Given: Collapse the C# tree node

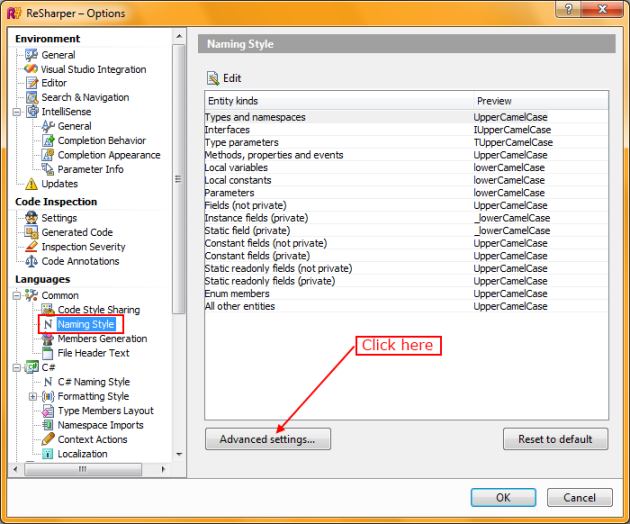Looking at the screenshot, I should [x=16, y=368].
